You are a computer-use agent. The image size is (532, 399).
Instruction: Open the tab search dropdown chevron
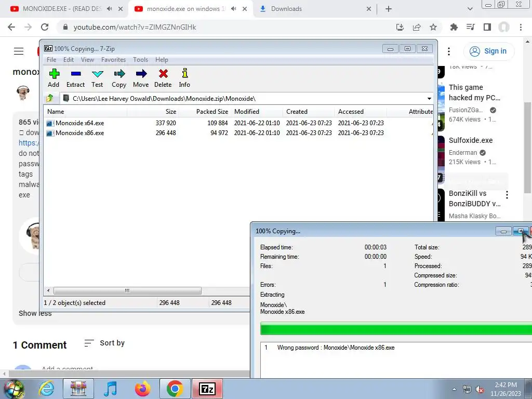tap(470, 9)
